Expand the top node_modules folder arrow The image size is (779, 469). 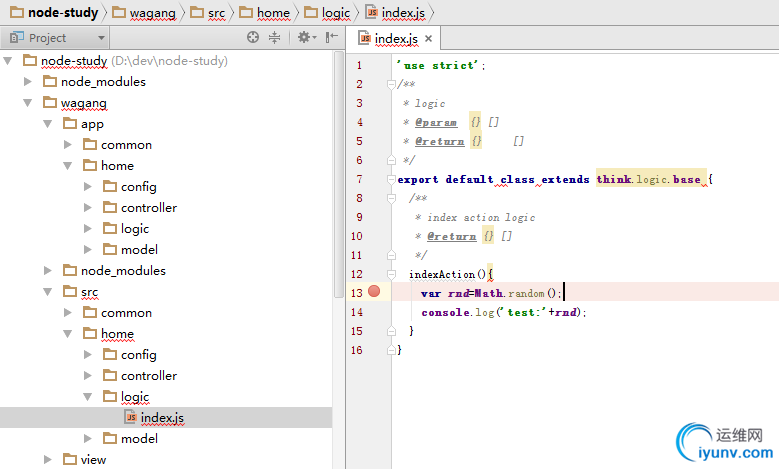27,81
